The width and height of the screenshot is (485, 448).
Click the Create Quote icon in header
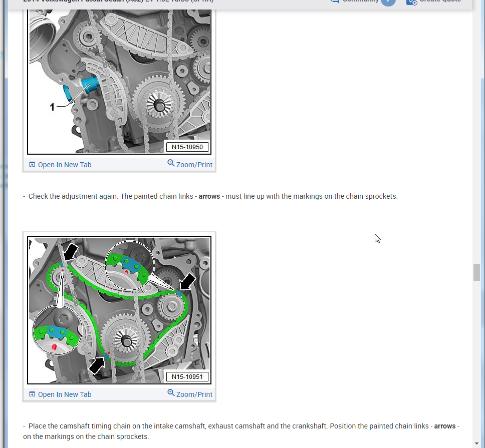click(412, 2)
